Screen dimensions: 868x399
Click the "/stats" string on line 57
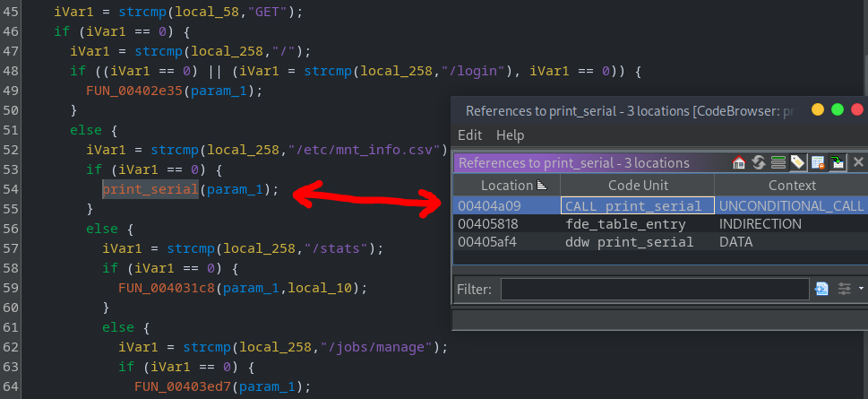click(x=335, y=248)
